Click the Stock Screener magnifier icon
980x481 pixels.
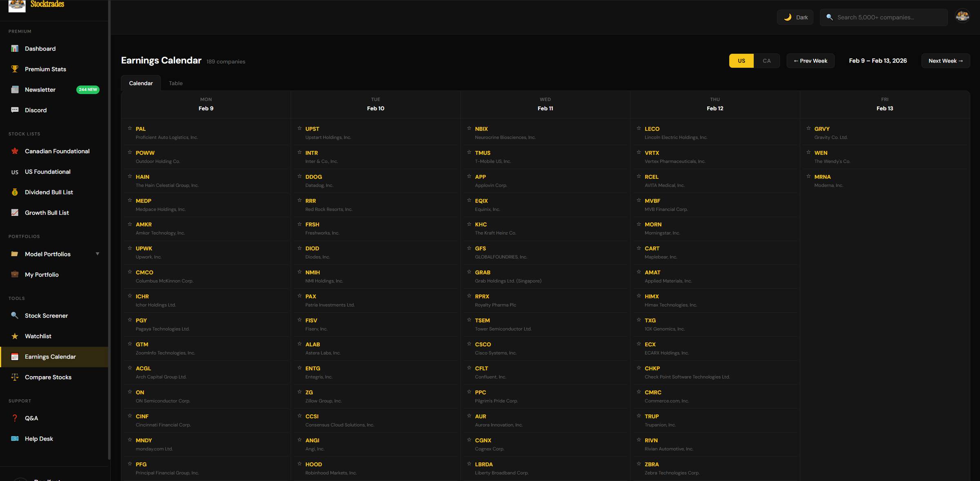[15, 315]
